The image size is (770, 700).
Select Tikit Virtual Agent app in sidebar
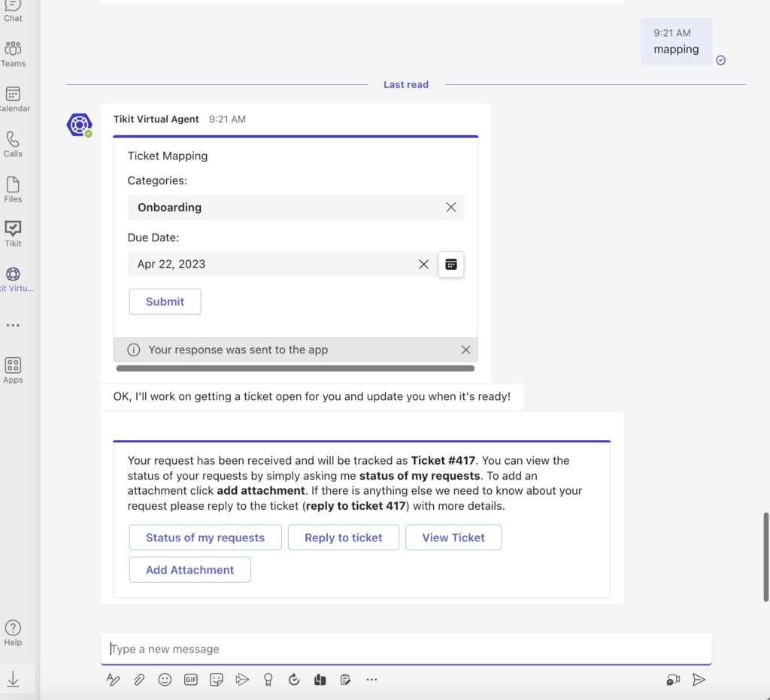15,279
